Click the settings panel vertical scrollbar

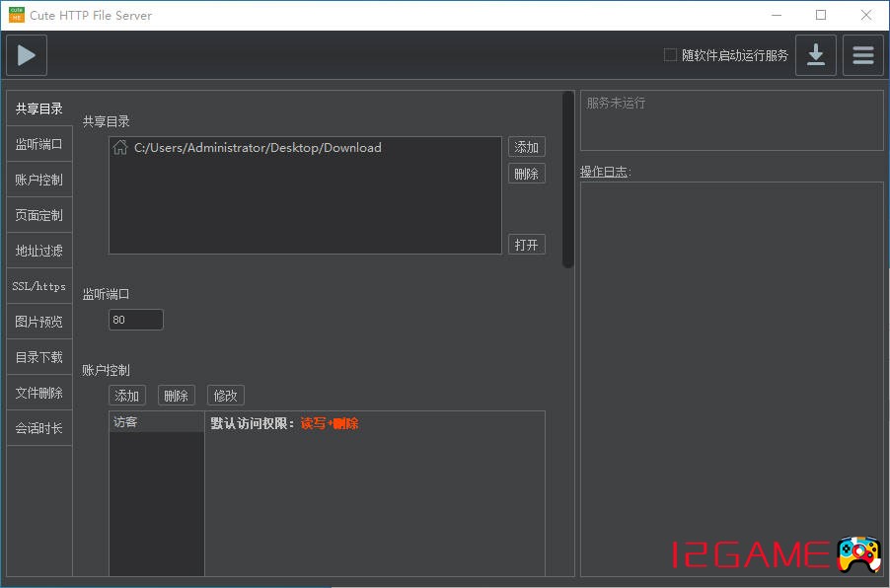click(x=567, y=180)
